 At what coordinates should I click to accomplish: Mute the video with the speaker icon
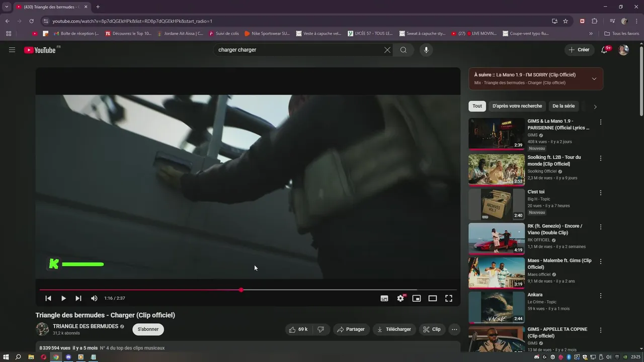(x=94, y=298)
